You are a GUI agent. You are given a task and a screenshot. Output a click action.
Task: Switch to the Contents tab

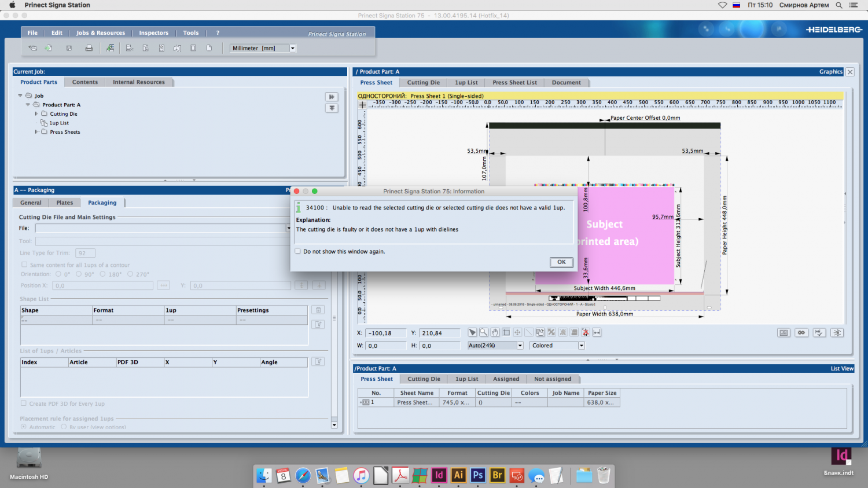tap(85, 82)
